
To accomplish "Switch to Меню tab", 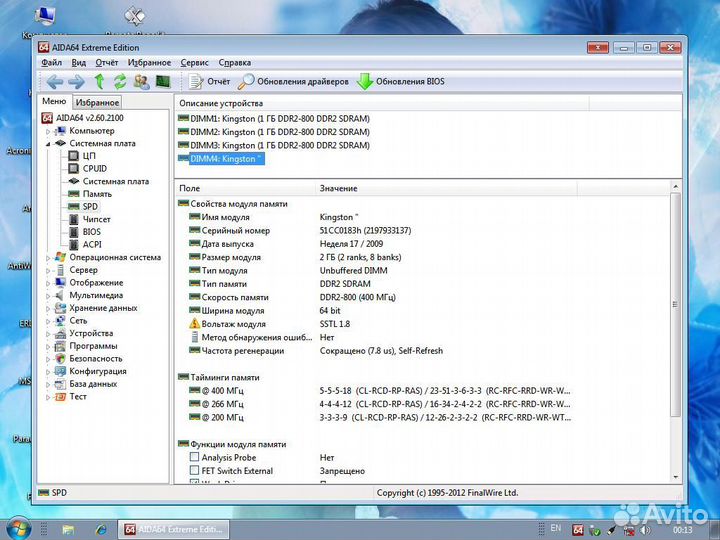I will point(54,101).
